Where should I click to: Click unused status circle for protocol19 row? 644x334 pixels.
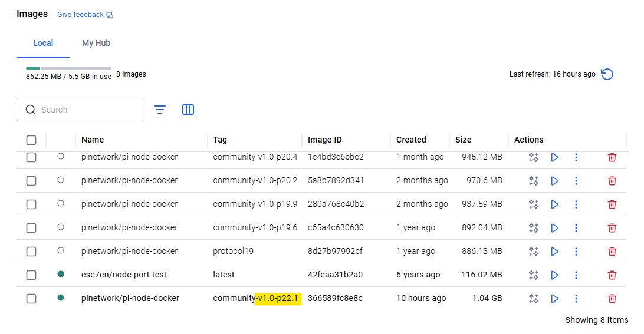[x=61, y=250]
